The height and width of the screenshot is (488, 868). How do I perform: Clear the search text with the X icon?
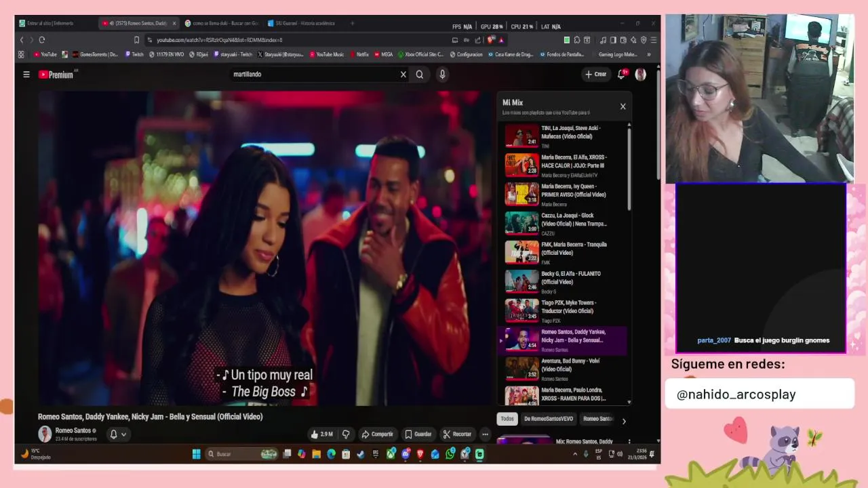coord(403,75)
